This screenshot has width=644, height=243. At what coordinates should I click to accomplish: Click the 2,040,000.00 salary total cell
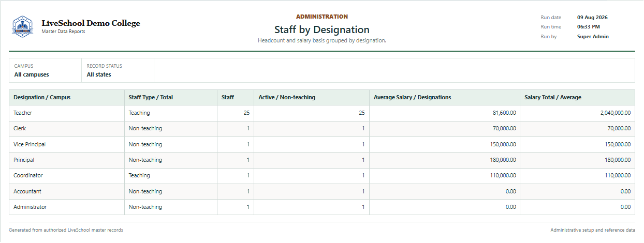point(577,113)
